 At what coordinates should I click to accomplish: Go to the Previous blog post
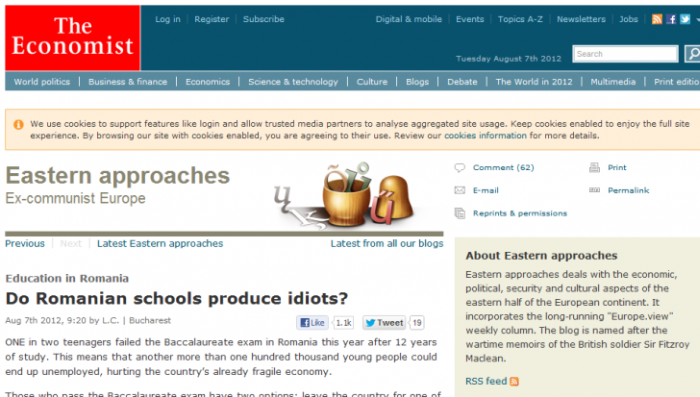tap(25, 243)
